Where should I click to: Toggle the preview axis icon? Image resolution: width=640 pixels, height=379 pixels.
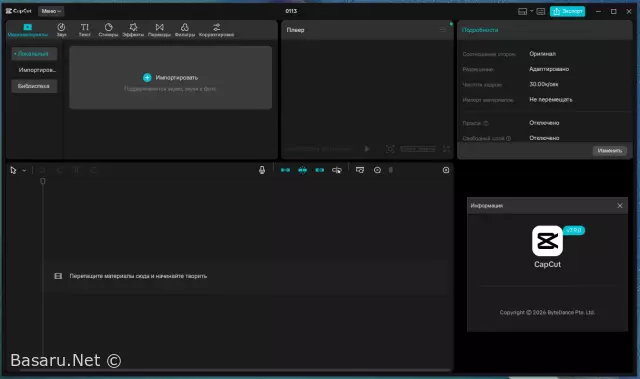(x=337, y=170)
